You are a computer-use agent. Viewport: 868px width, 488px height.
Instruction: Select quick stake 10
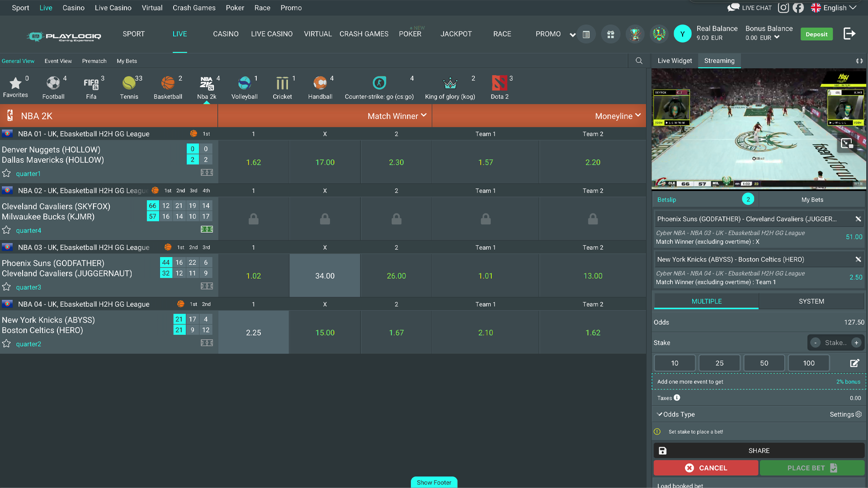coord(675,363)
